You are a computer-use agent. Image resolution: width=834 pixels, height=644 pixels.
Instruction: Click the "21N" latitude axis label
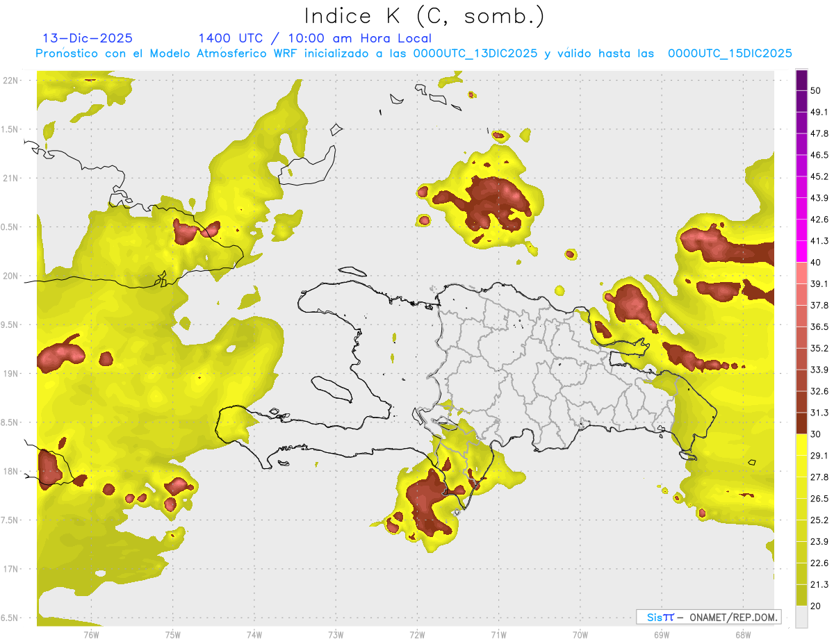click(11, 179)
